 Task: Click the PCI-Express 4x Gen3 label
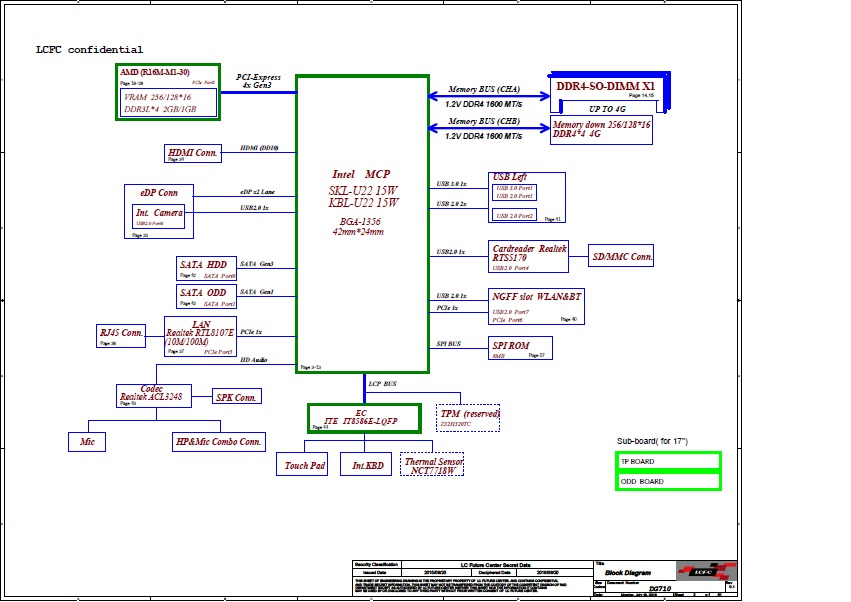[259, 81]
